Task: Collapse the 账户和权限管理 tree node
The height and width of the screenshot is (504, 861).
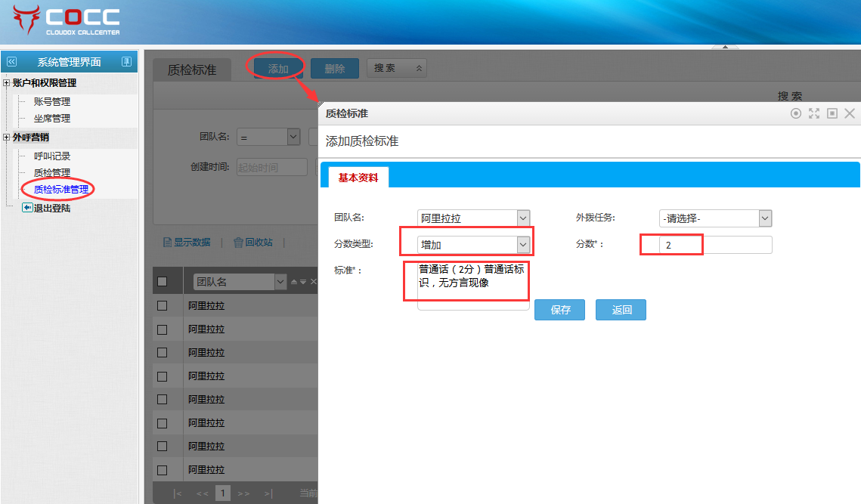Action: (7, 83)
